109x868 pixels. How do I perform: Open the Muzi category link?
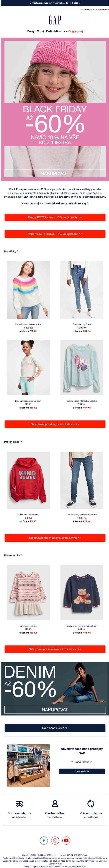tap(40, 31)
